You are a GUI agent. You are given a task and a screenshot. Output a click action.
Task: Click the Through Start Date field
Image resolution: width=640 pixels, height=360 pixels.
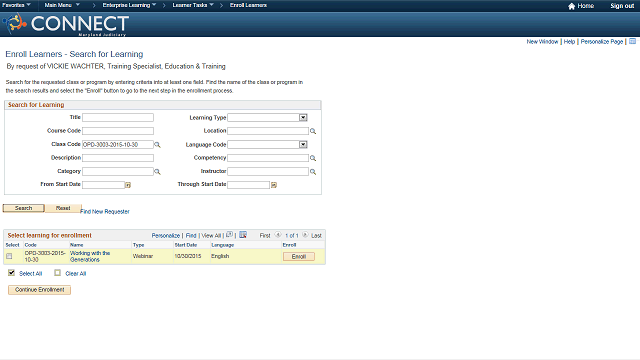(x=249, y=185)
